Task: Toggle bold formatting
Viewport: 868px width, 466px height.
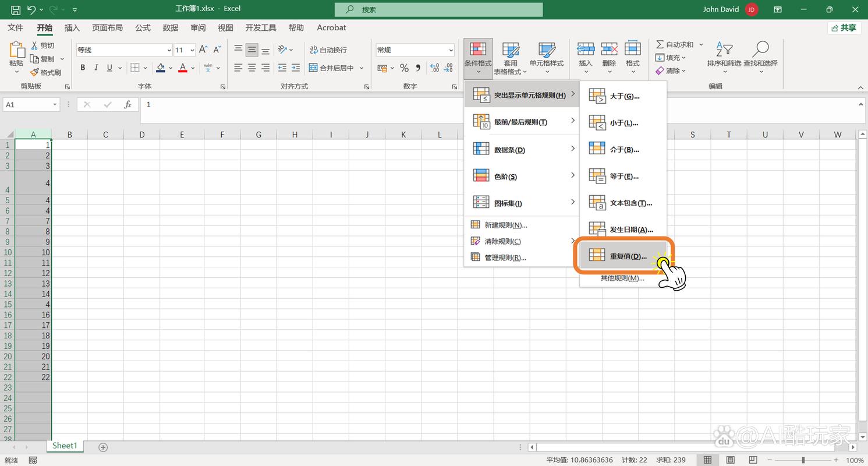Action: coord(83,68)
